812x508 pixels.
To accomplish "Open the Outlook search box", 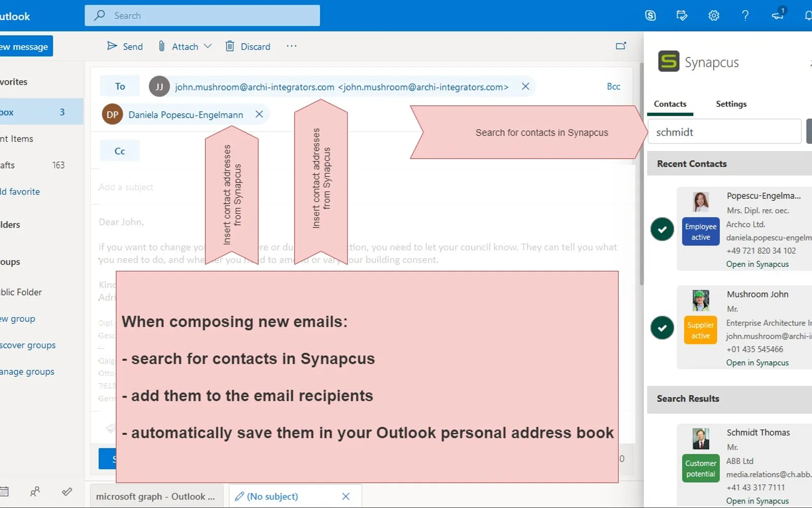I will (202, 16).
